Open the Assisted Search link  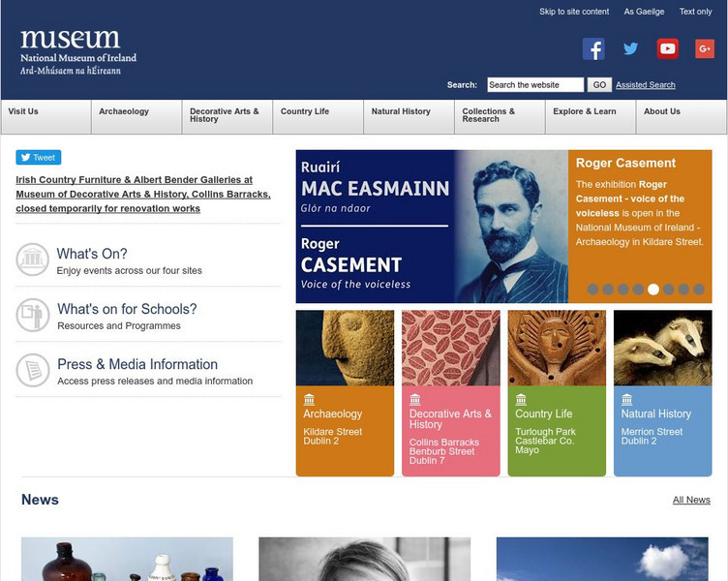pos(646,84)
